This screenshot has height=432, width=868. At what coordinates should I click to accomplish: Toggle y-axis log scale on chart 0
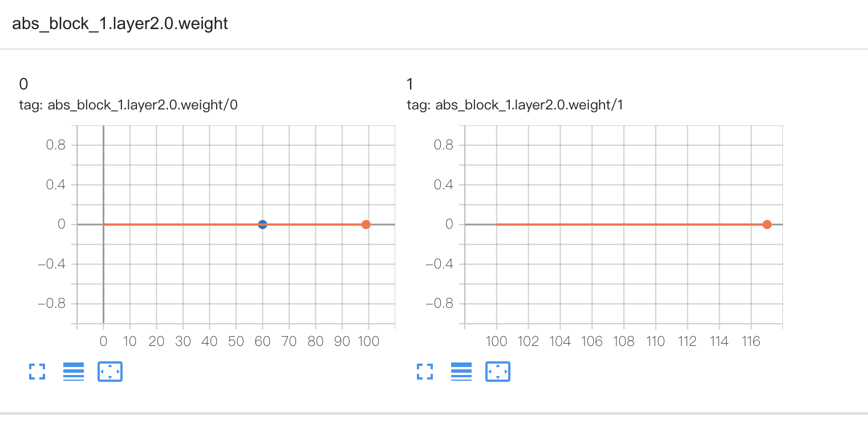pos(74,372)
